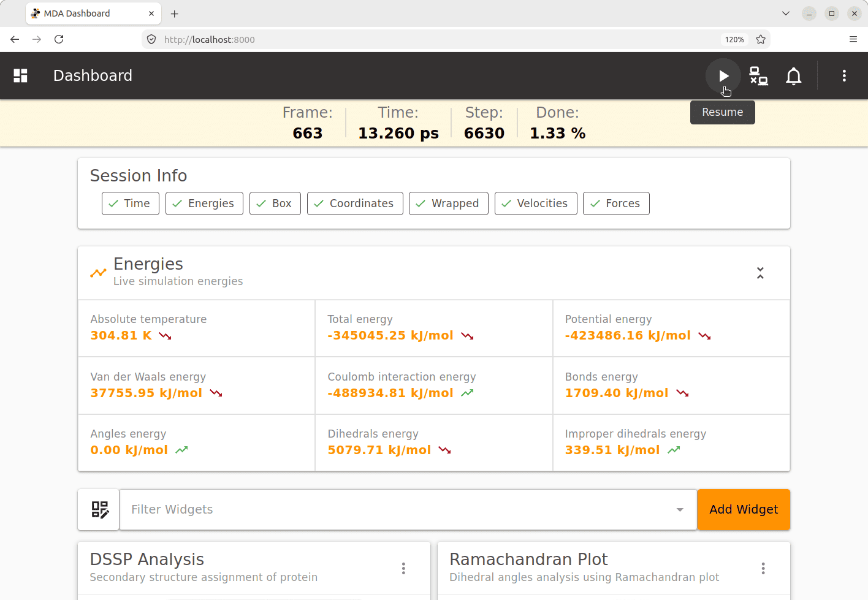Click the connection status icon
Viewport: 868px width, 600px height.
pyautogui.click(x=758, y=75)
